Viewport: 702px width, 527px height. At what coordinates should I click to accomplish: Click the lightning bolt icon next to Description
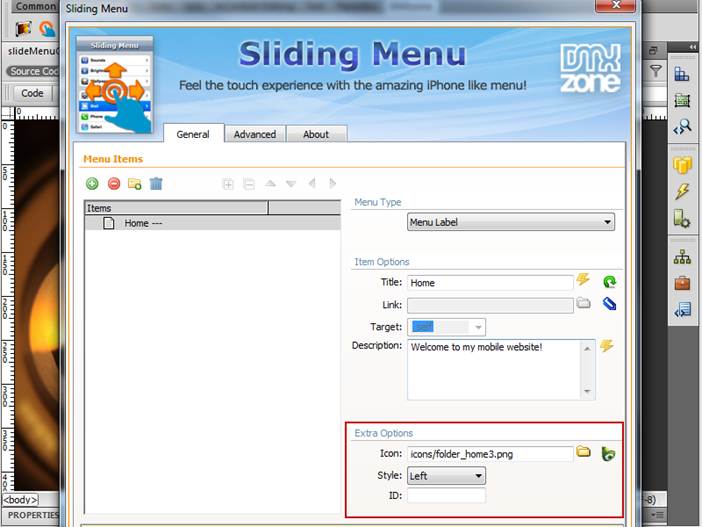[x=607, y=346]
